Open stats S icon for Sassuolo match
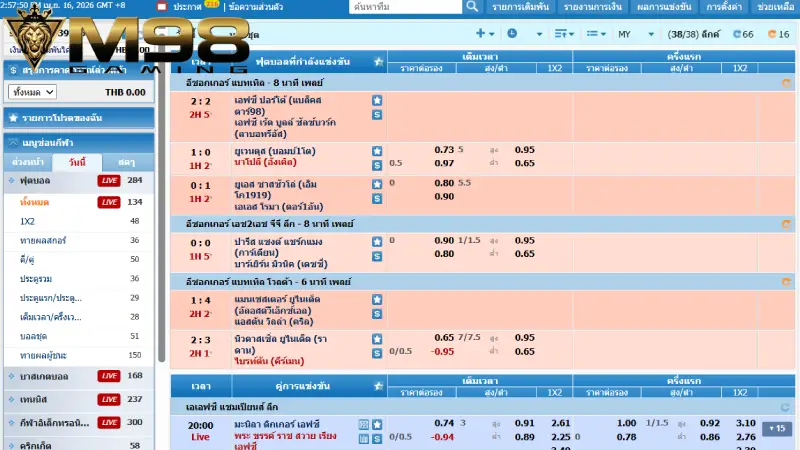800x450 pixels. [x=377, y=198]
